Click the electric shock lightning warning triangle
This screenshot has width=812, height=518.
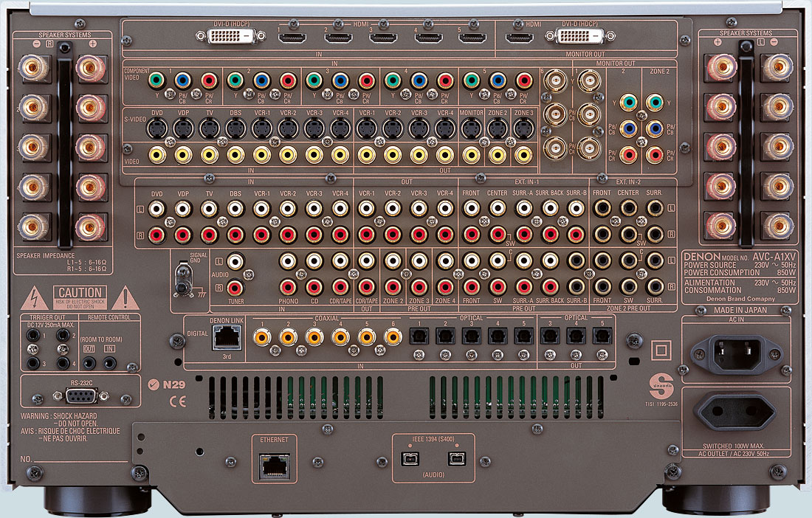(35, 298)
